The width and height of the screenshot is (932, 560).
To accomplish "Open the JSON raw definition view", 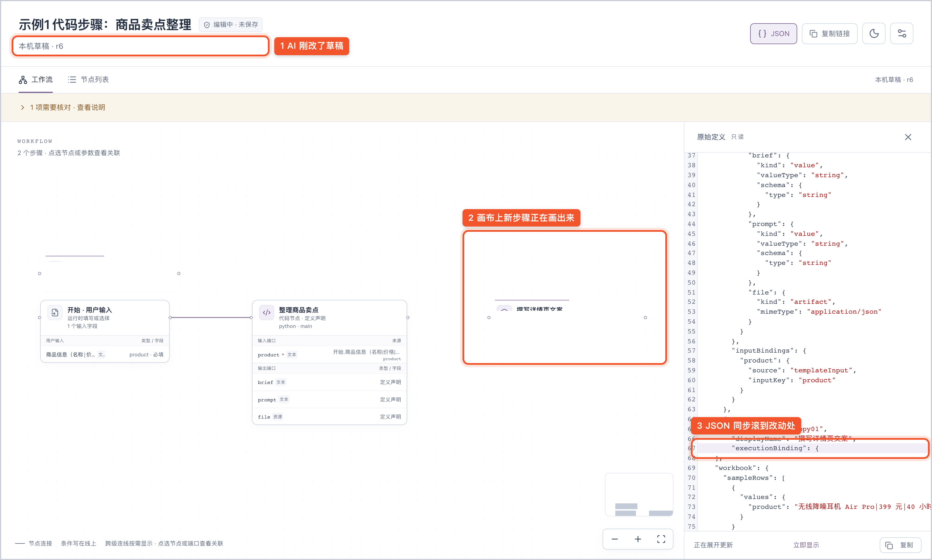I will (x=773, y=34).
